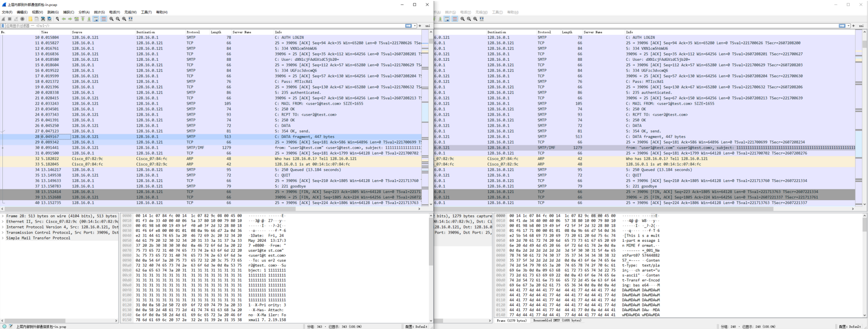Viewport: 868px width, 329px height.
Task: Click the Capture options gear icon
Action: [x=22, y=19]
